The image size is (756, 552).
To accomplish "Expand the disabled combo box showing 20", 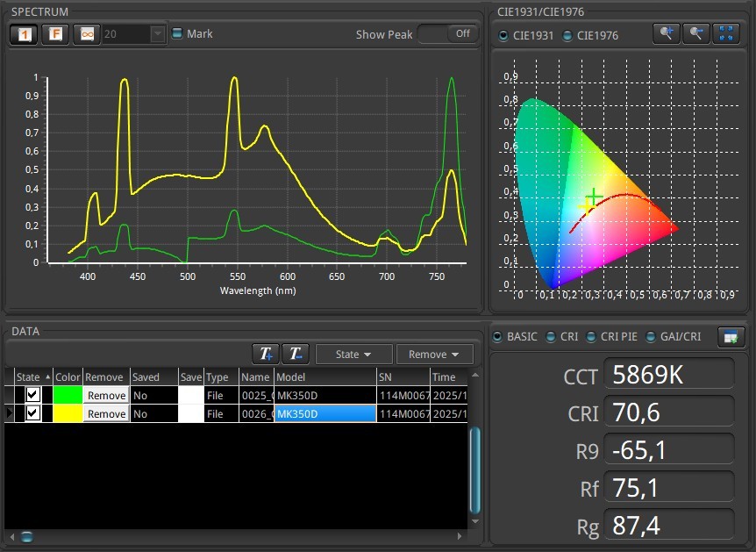I will click(157, 34).
